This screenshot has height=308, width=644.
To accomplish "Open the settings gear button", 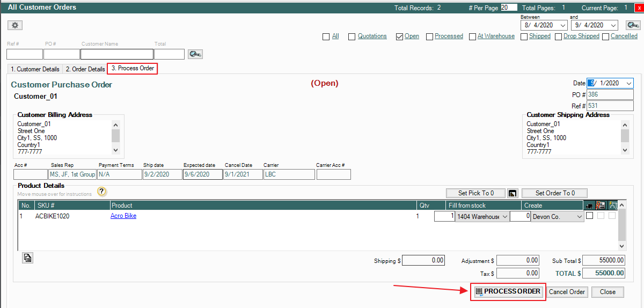I will pos(15,25).
